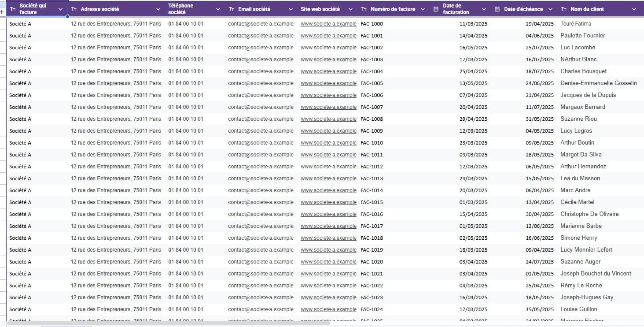
Task: Select the due date 25/07/2025
Action: coord(540,48)
